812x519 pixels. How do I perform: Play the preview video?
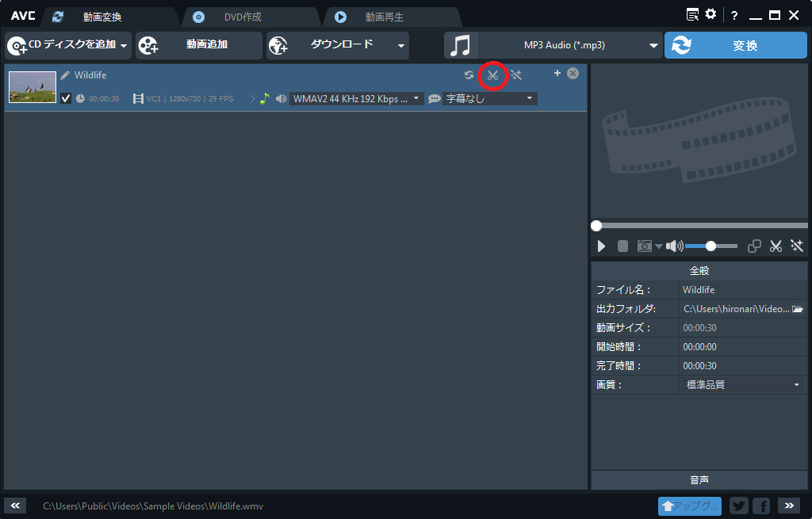tap(601, 246)
